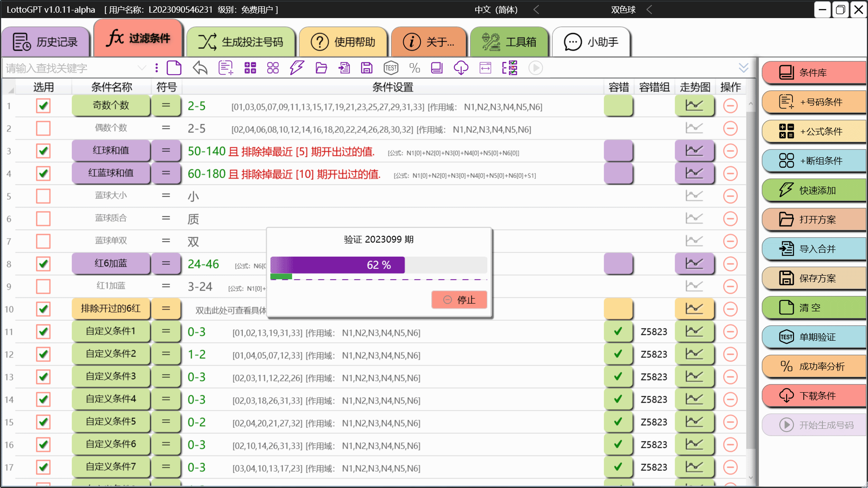Screen dimensions: 868x488
Task: Uncheck the 自定义条件3 selection checkbox
Action: pos(43,377)
